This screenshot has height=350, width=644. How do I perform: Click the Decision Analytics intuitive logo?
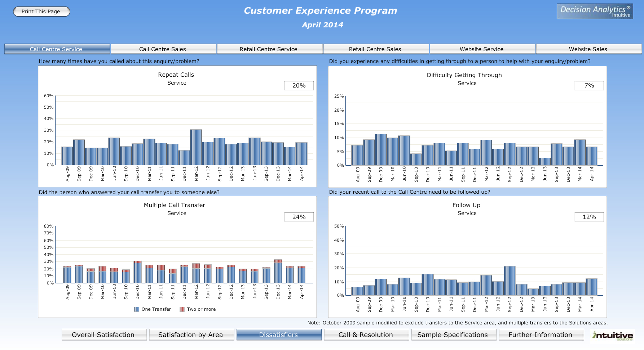pos(595,12)
